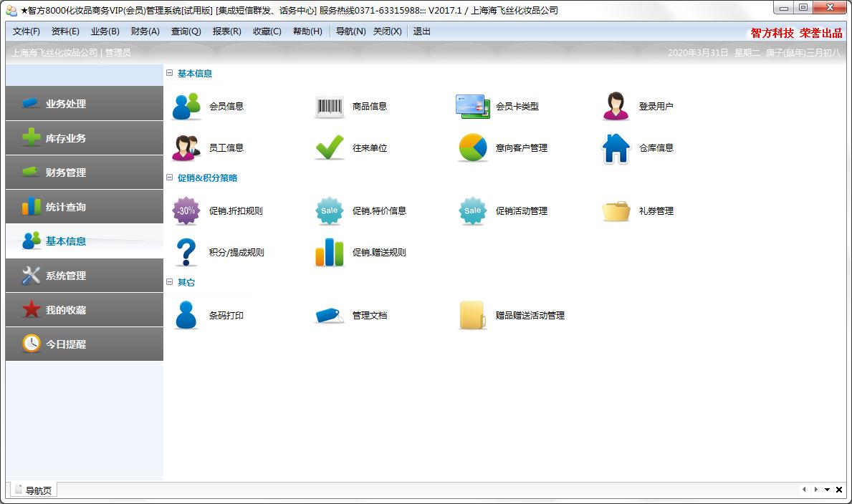Open 条码打印 person icon
This screenshot has height=504, width=852.
pyautogui.click(x=186, y=315)
